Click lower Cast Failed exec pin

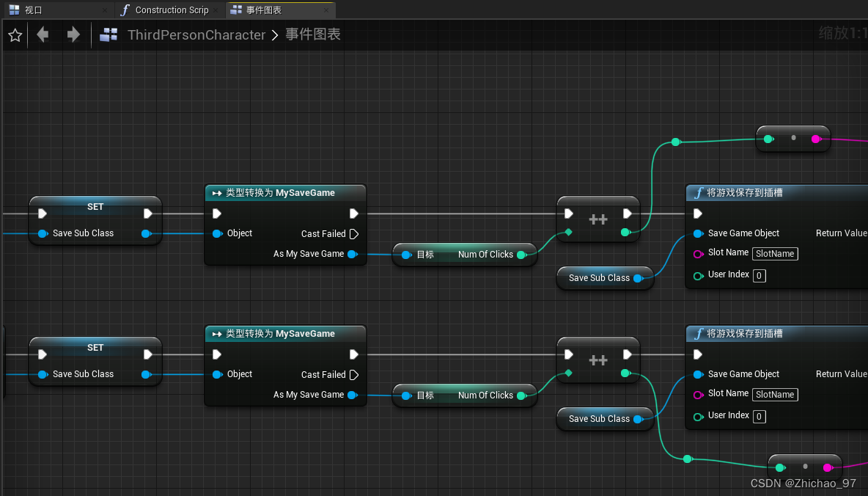[x=354, y=375]
